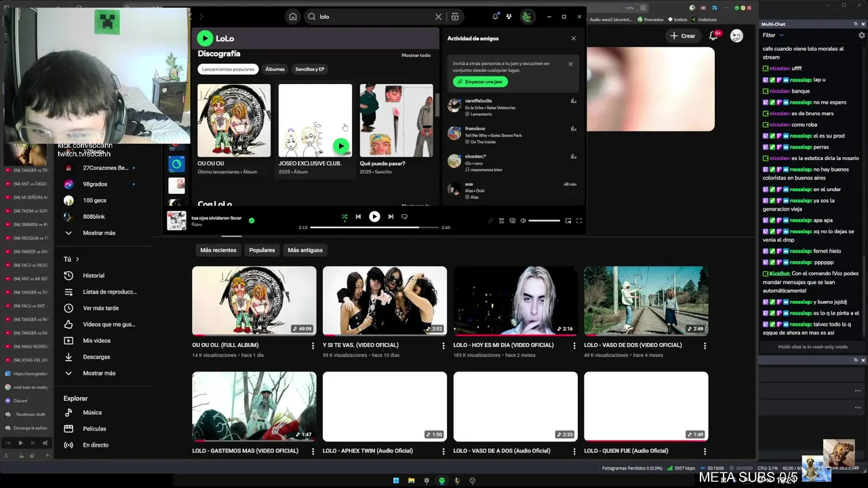Screen dimensions: 868x488
Task: Expand the Tú section chevron
Action: tap(77, 259)
